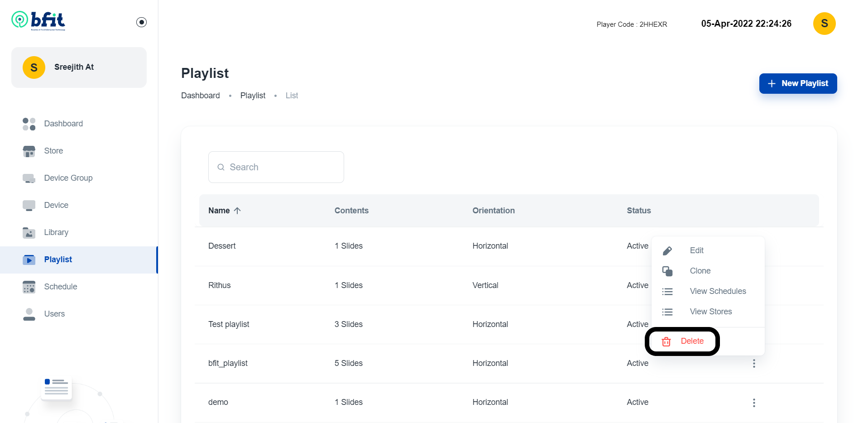Click the Clone copy icon

point(667,271)
